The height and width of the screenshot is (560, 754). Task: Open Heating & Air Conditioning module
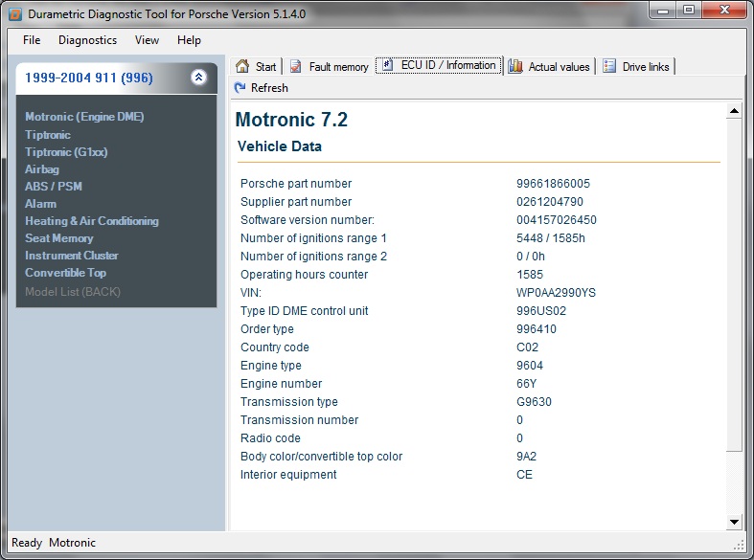point(92,221)
